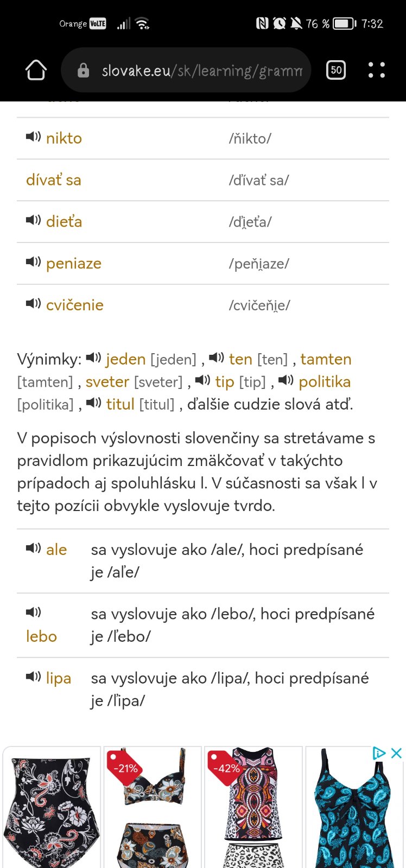Play audio for the word nikto
406x868 pixels.
pyautogui.click(x=33, y=137)
